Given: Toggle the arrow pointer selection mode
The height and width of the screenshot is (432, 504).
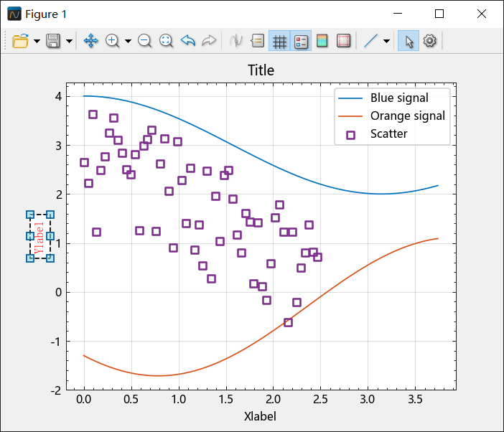Looking at the screenshot, I should [x=409, y=41].
